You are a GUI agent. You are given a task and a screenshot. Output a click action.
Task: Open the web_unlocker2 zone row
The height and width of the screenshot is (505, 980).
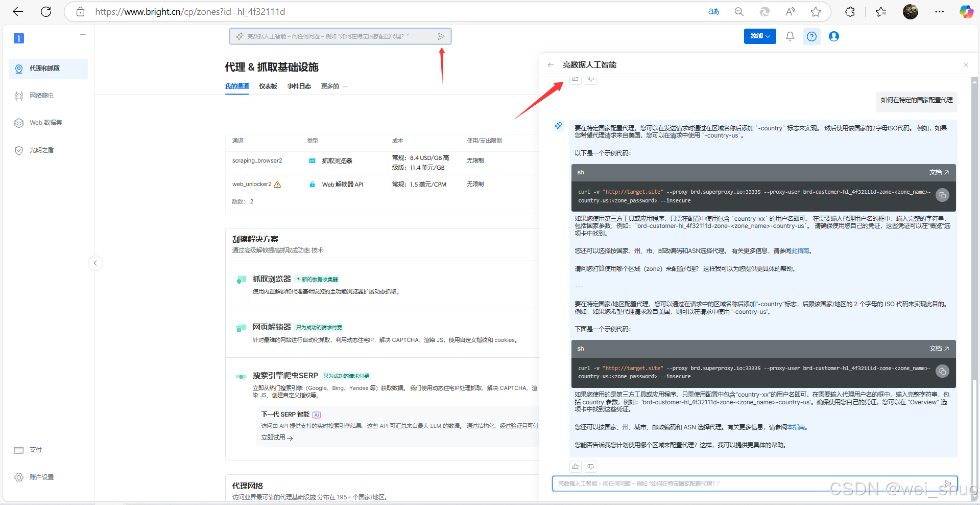pyautogui.click(x=382, y=185)
